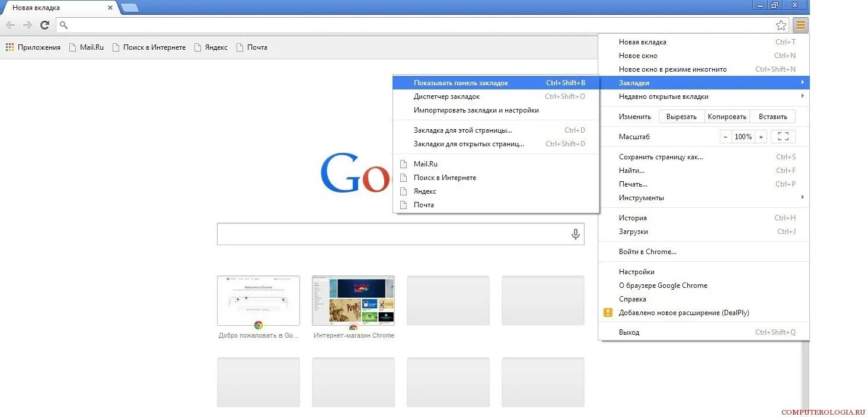868x417 pixels.
Task: Click the Вставить button
Action: 773,117
